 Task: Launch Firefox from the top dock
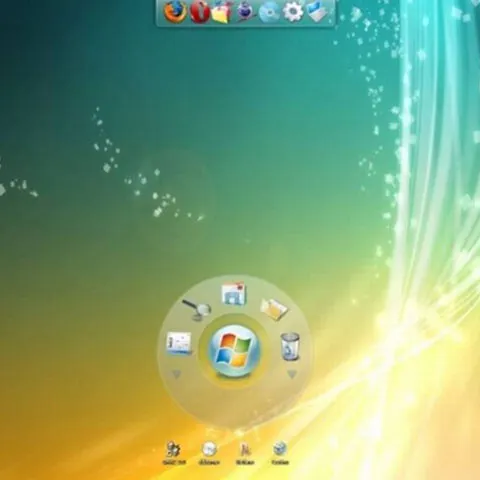tap(175, 12)
